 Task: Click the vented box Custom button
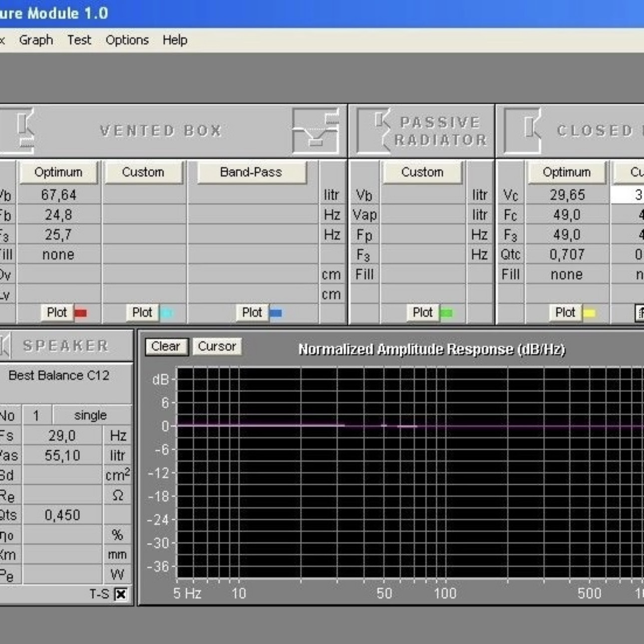pyautogui.click(x=143, y=172)
